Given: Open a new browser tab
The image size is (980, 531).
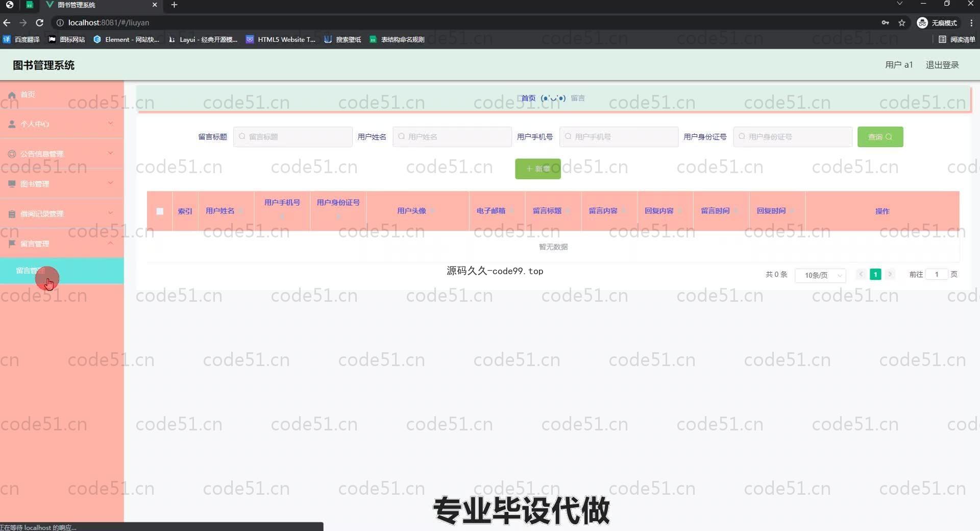Looking at the screenshot, I should click(x=174, y=5).
